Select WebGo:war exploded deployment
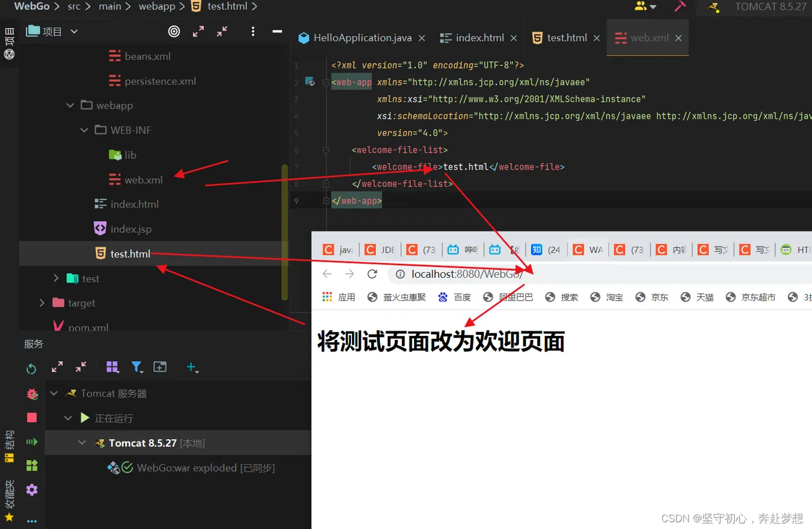Image resolution: width=812 pixels, height=529 pixels. 191,468
